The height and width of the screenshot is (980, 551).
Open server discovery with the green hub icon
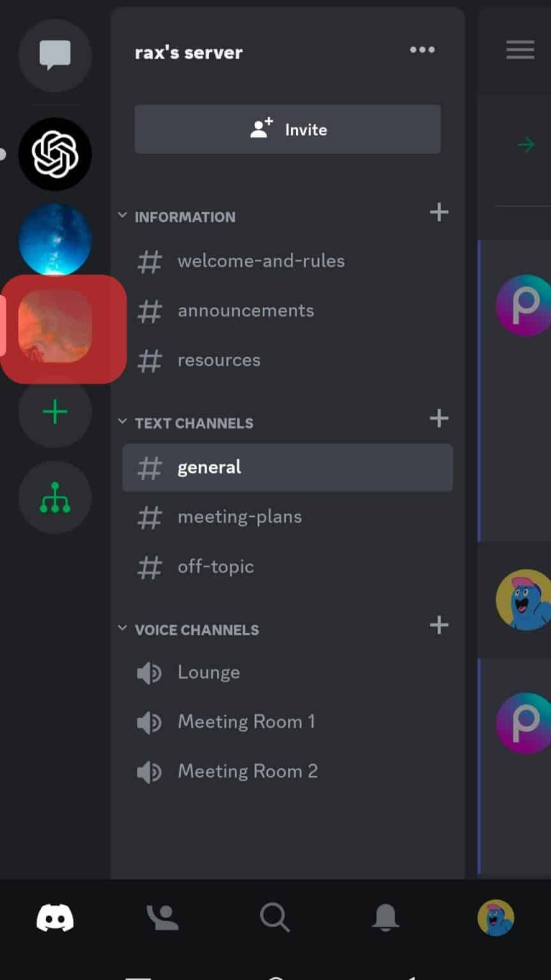click(55, 497)
